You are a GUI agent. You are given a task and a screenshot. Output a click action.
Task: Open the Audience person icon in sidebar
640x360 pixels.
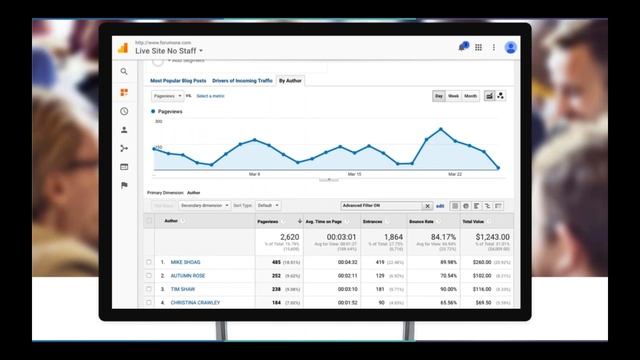[124, 130]
